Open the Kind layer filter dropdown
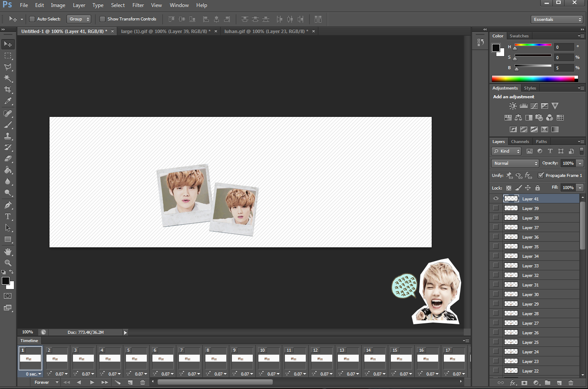The height and width of the screenshot is (389, 588). pyautogui.click(x=506, y=151)
